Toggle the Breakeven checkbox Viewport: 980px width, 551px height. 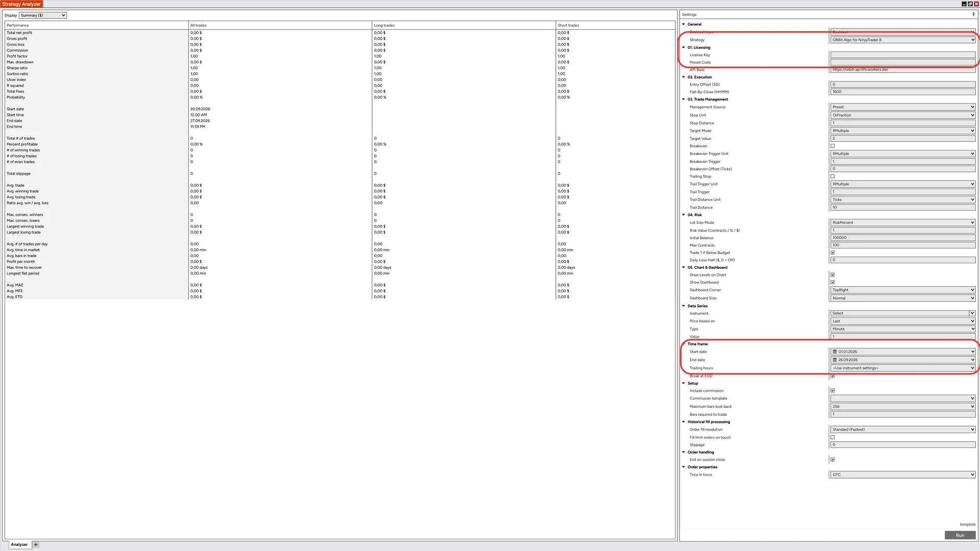[x=832, y=146]
